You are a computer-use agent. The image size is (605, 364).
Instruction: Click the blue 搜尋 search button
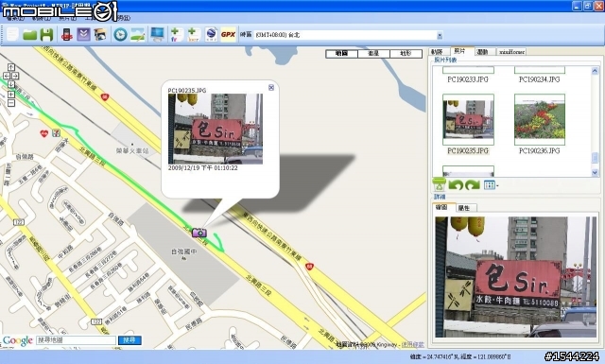tap(130, 340)
